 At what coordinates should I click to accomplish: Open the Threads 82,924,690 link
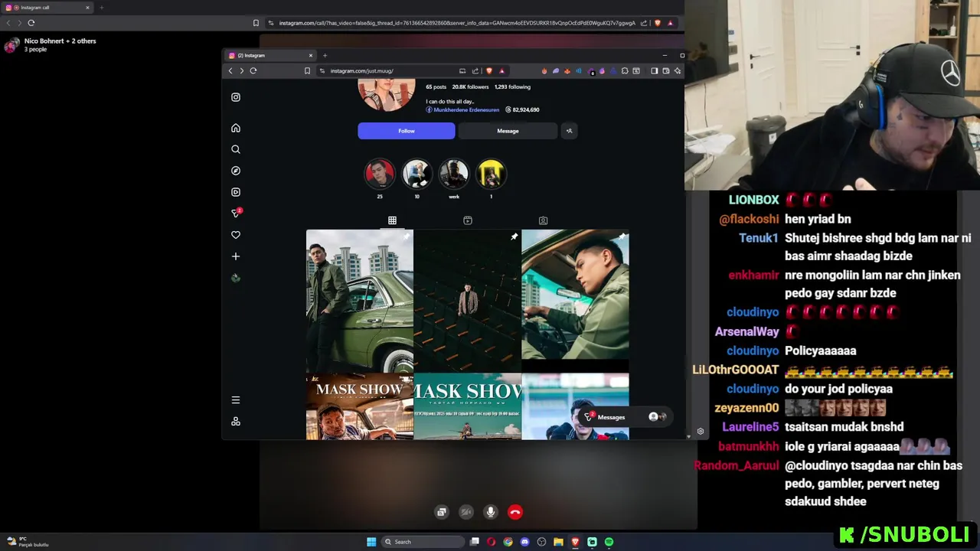(523, 109)
